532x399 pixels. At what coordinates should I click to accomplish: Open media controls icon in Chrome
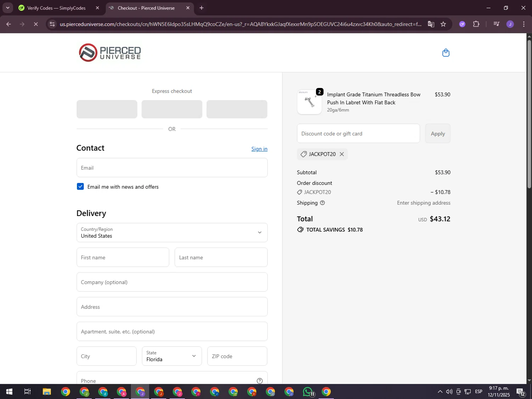[496, 24]
